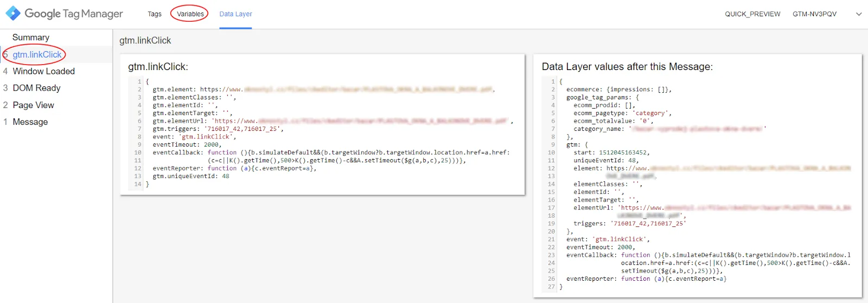Click the ecomm_prodid: [] line
The image size is (868, 303).
click(604, 105)
